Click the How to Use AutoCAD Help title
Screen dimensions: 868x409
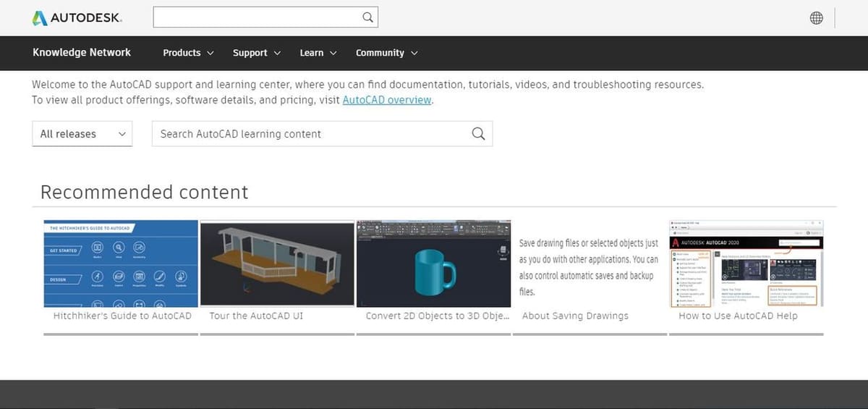click(x=738, y=316)
